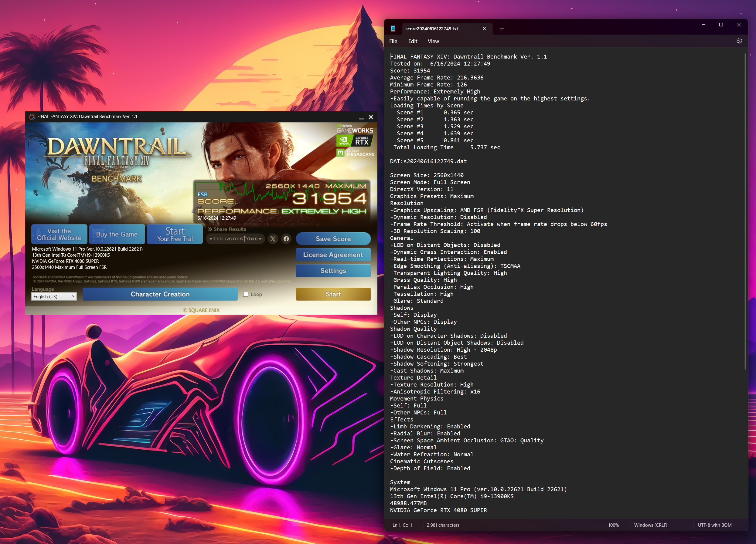Click 13th Gen Intel Core i9-13900KS in benchmark window

71,255
